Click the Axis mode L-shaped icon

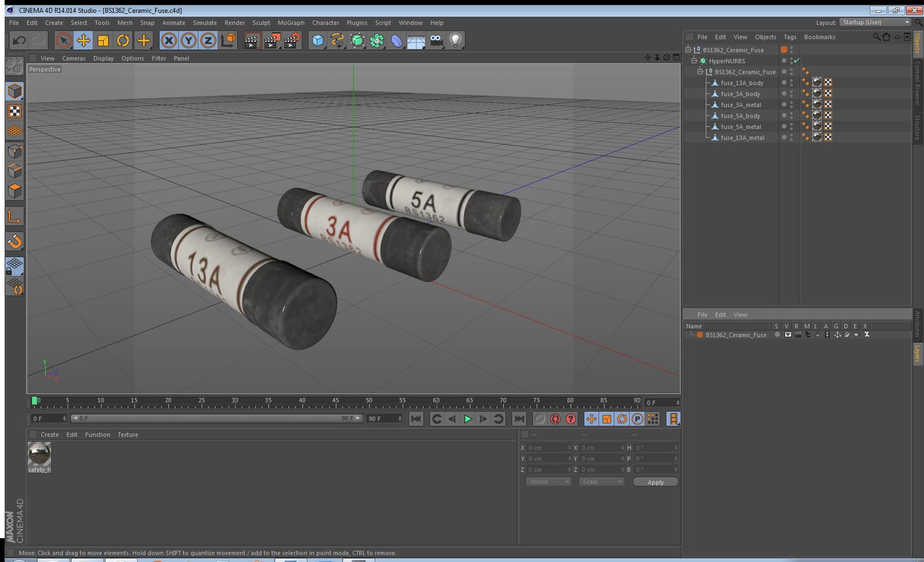pos(15,216)
